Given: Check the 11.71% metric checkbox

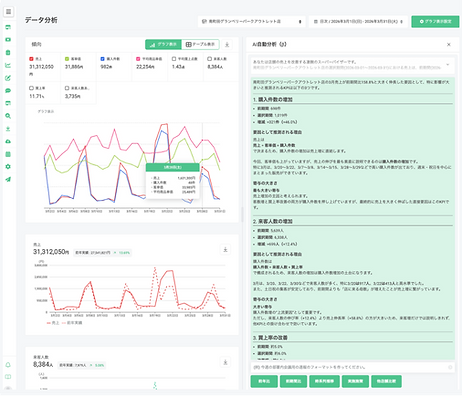Looking at the screenshot, I should pos(31,88).
